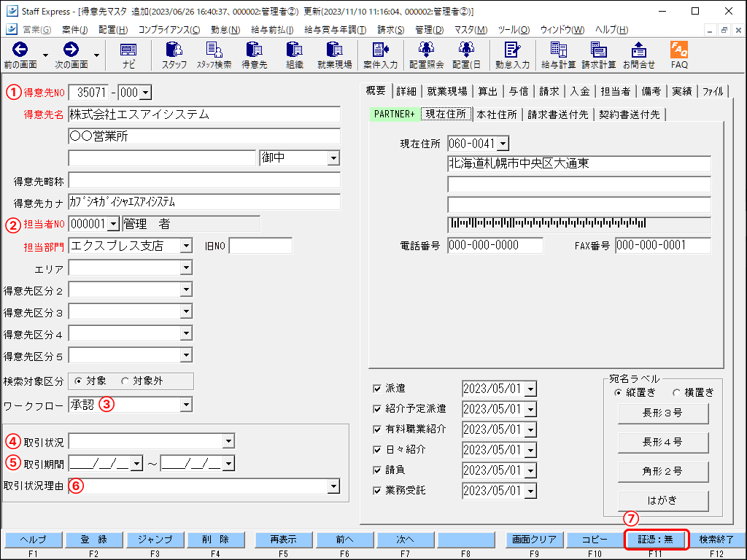747x560 pixels.
Task: Switch to the PARTNER+ tab
Action: tap(395, 114)
